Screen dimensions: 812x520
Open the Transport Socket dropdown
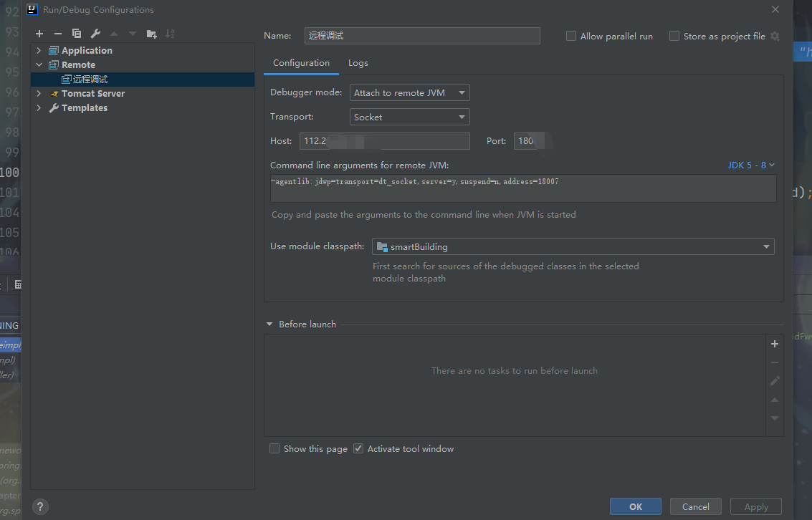tap(410, 117)
